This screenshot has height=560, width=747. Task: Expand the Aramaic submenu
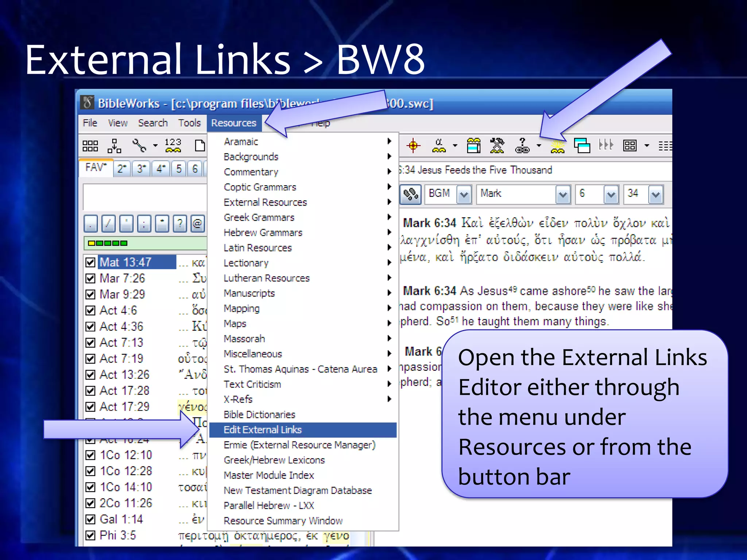(303, 141)
